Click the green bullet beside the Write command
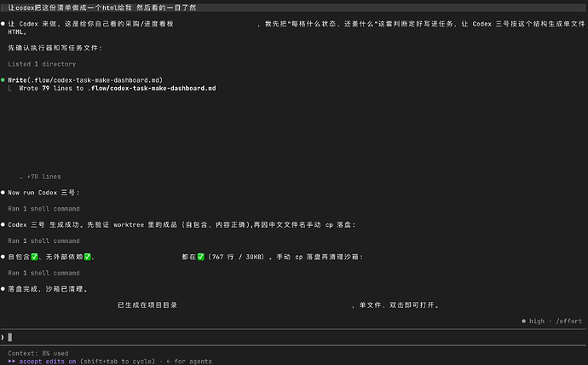This screenshot has width=588, height=365. [3, 80]
